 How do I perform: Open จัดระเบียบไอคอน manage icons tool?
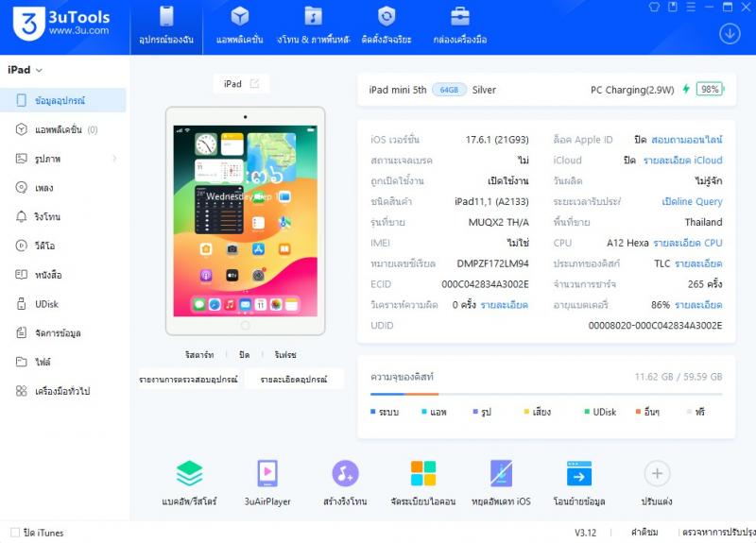[x=423, y=483]
